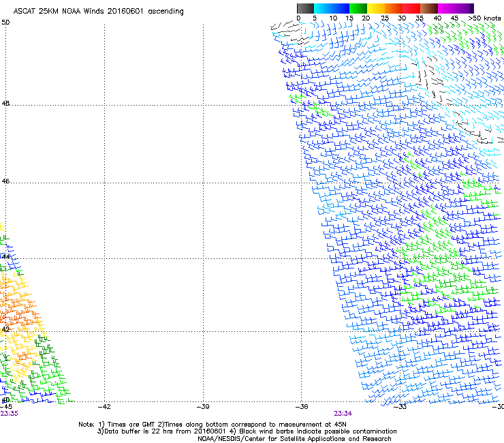Click the red 30-35 knots legend band
Viewport: 504px width, 443px height.
pyautogui.click(x=411, y=8)
